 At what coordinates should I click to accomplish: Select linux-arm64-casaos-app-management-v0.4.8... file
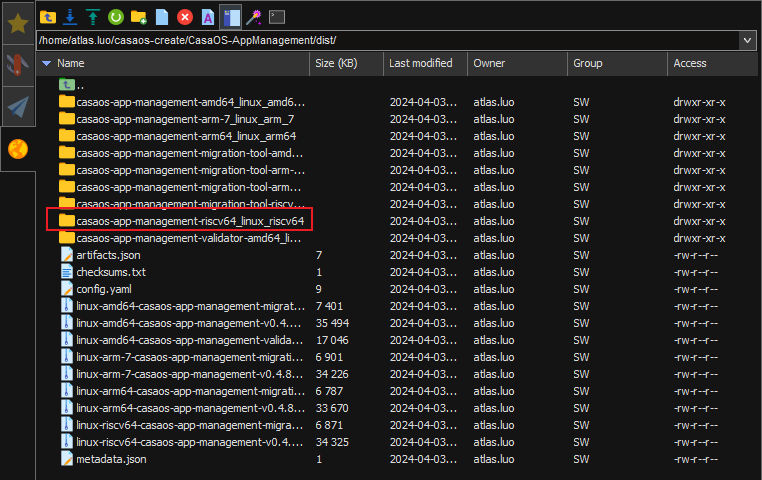[190, 409]
